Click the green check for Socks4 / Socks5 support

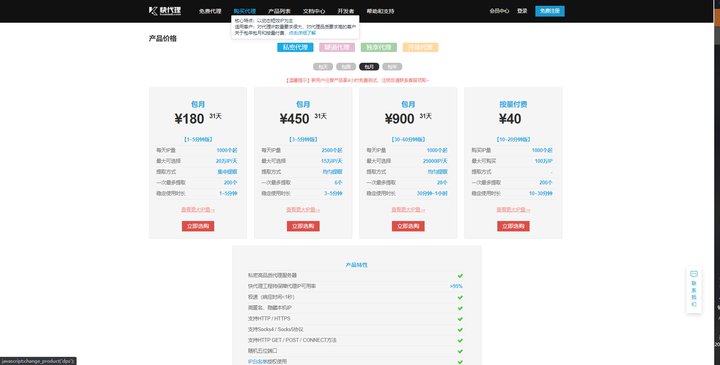(x=460, y=330)
